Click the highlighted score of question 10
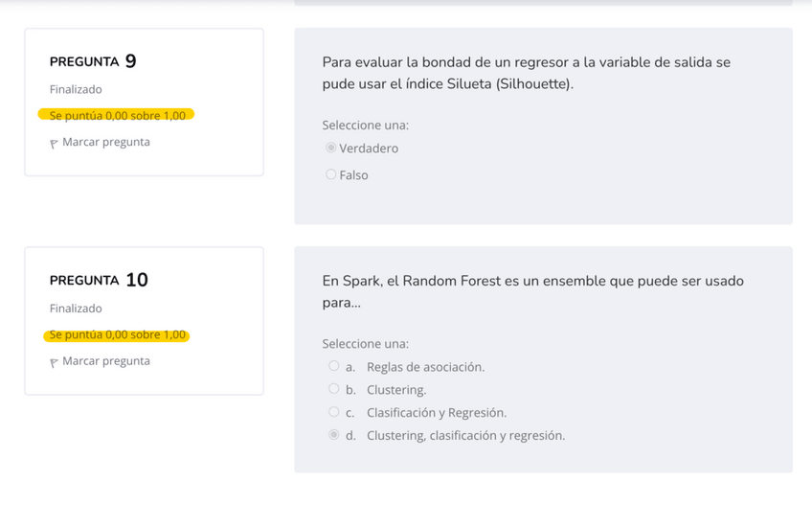The image size is (812, 527). (x=117, y=335)
